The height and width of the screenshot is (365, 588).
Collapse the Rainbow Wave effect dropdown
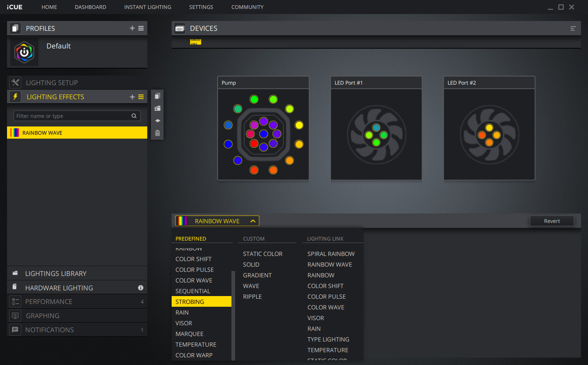pyautogui.click(x=217, y=221)
